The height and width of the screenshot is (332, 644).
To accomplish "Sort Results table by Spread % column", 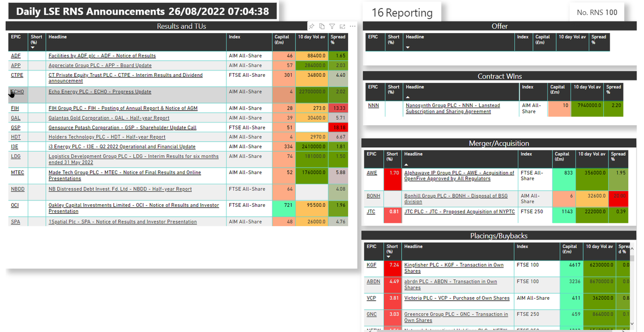I will pos(338,40).
